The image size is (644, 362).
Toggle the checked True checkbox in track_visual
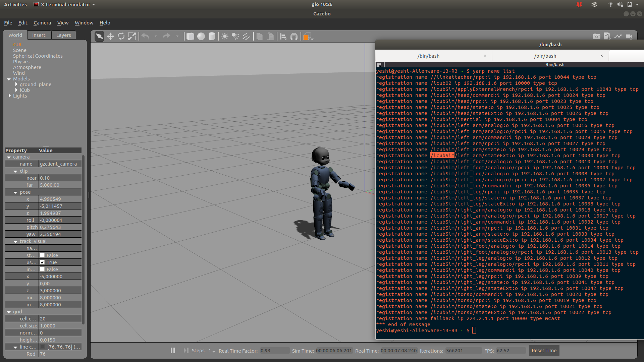pos(42,262)
